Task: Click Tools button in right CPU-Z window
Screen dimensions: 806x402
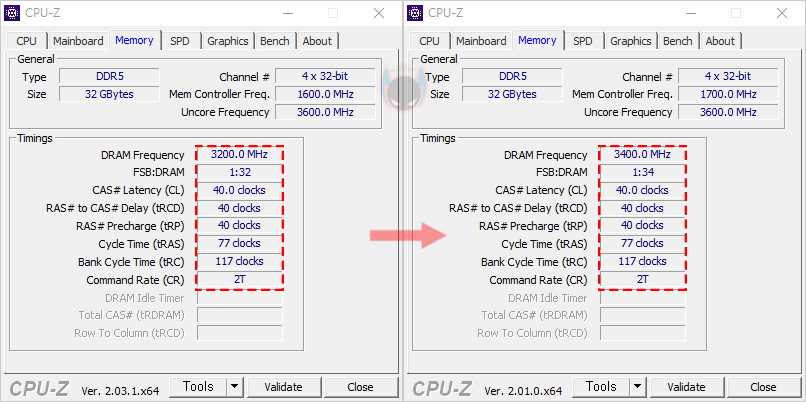Action: [x=601, y=387]
